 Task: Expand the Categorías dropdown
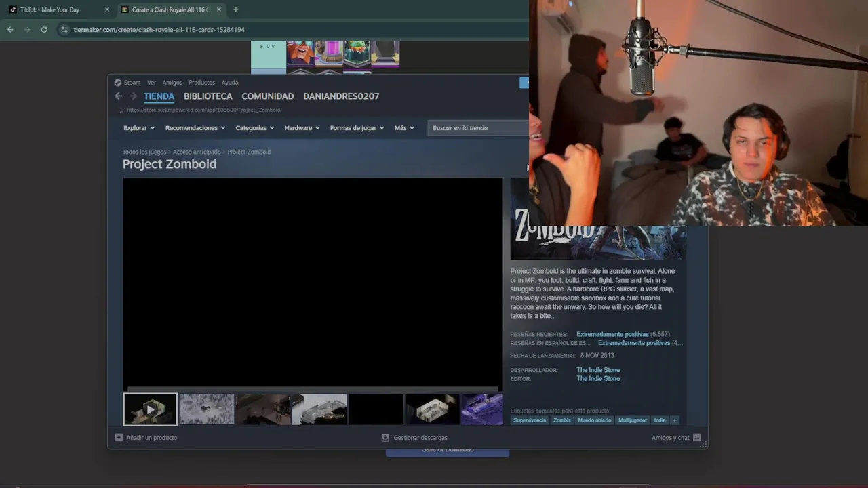click(x=255, y=128)
